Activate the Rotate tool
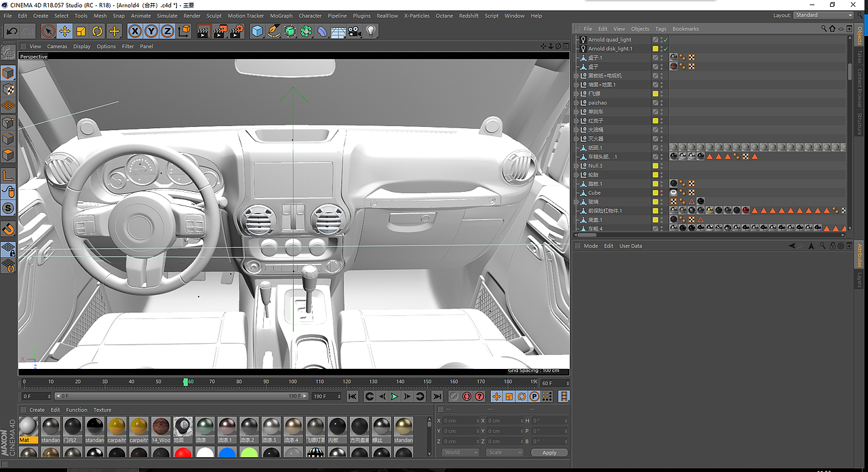This screenshot has width=868, height=472. tap(97, 31)
